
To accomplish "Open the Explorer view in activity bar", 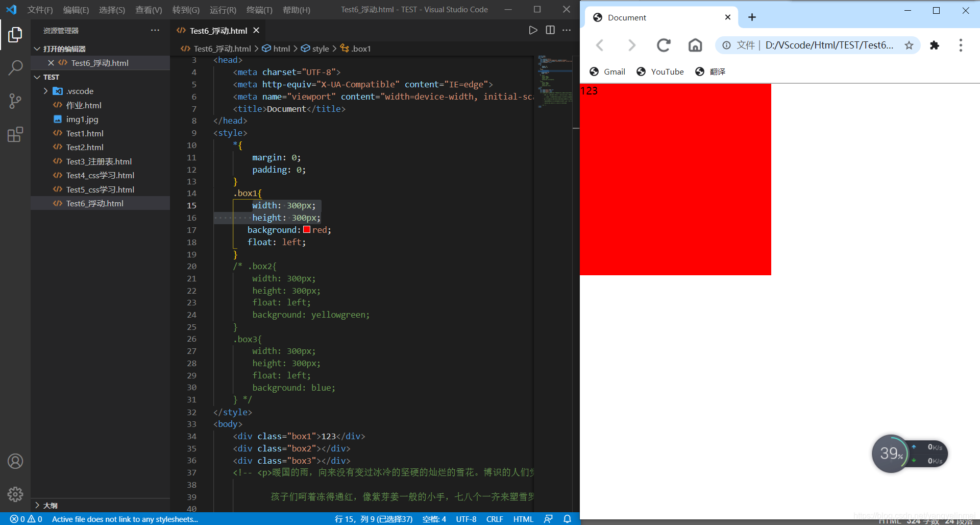I will click(15, 35).
